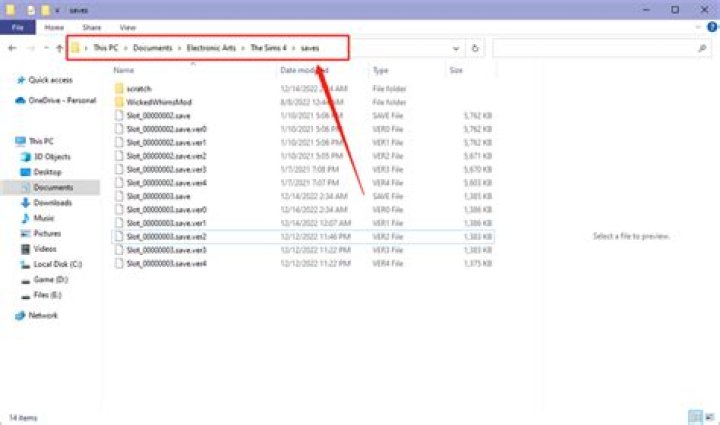This screenshot has width=720, height=425.
Task: Switch to details view in status bar
Action: 695,415
